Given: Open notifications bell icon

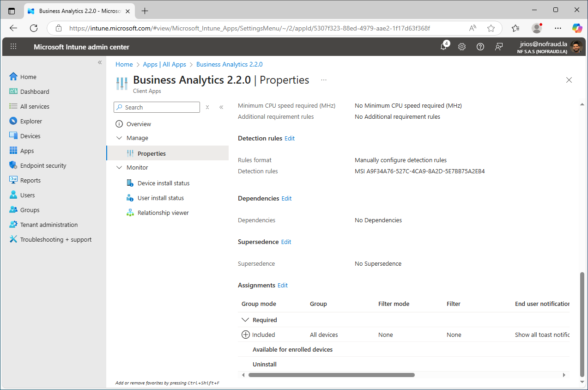Looking at the screenshot, I should tap(443, 47).
